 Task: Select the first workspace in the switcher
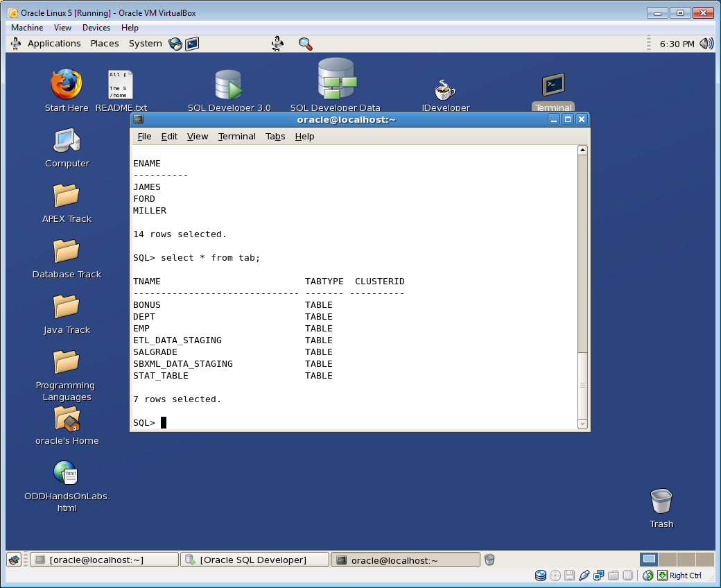click(x=649, y=560)
